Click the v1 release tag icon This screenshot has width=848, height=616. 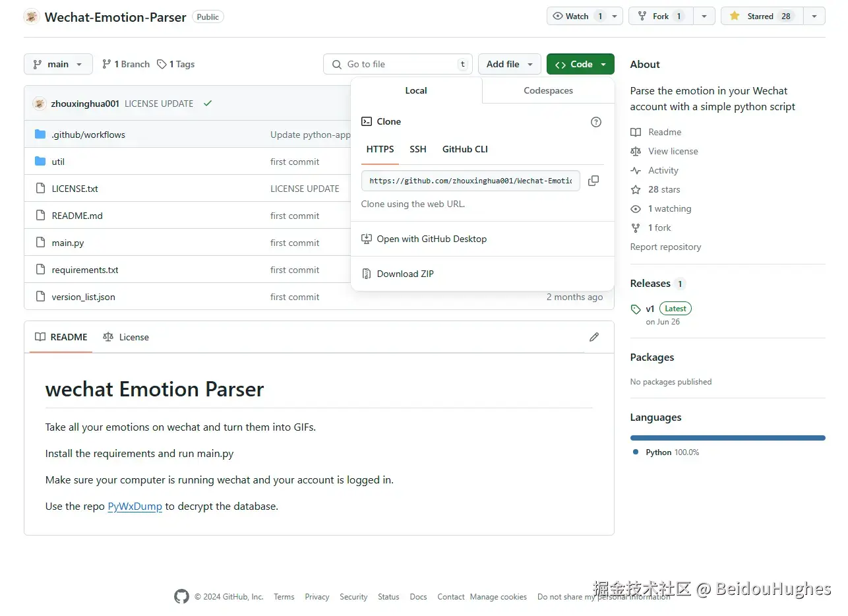(636, 309)
